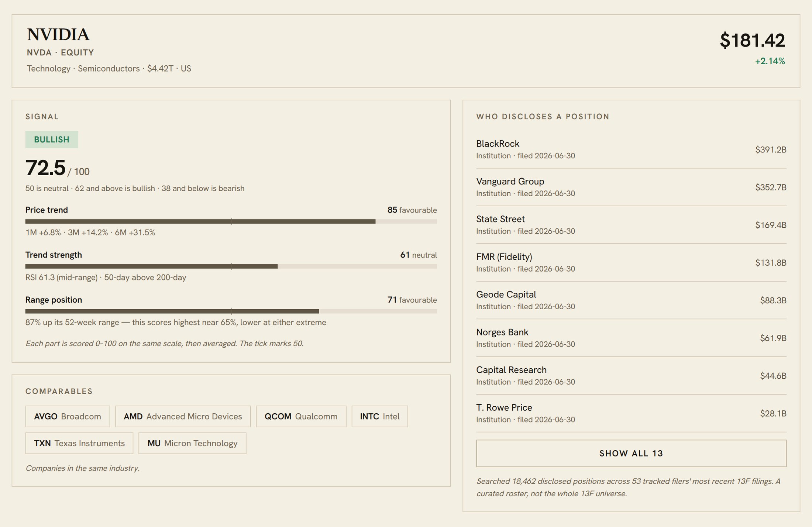812x527 pixels.
Task: Open the Capital Research position
Action: [x=631, y=375]
